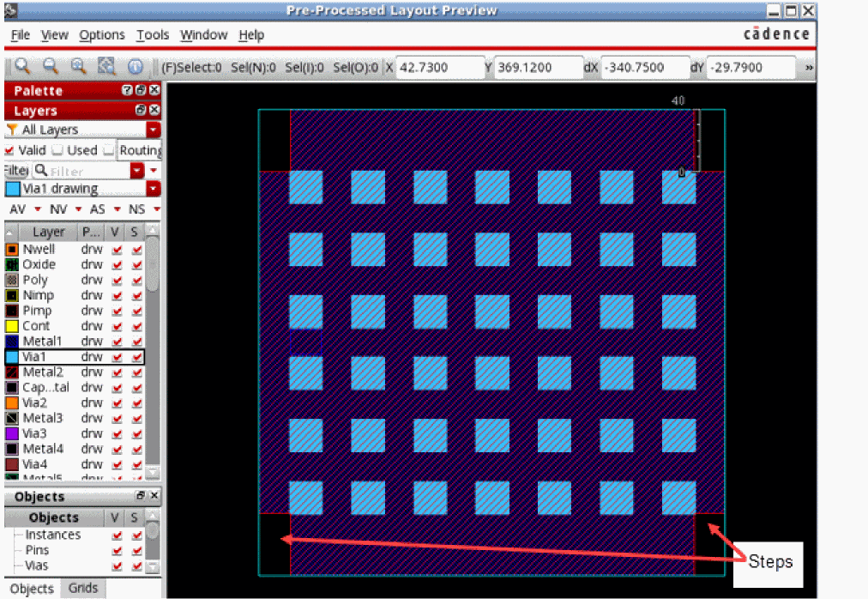
Task: Expand the Via1 drawing layer dropdown
Action: point(154,189)
